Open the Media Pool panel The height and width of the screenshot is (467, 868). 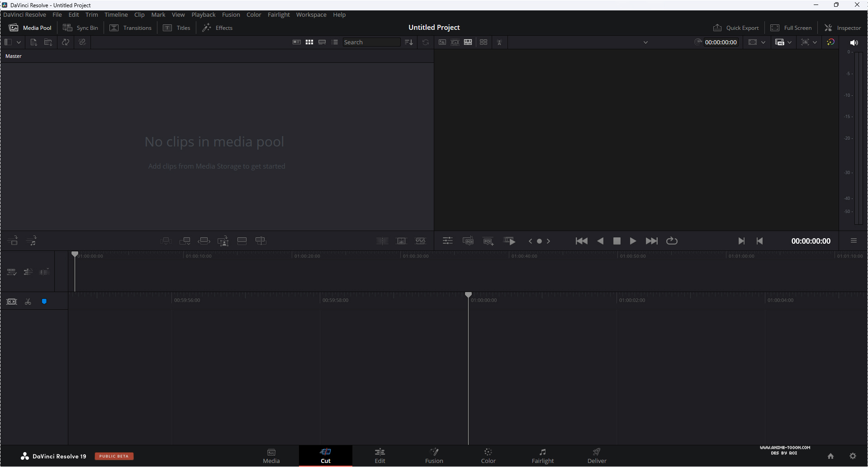click(30, 28)
